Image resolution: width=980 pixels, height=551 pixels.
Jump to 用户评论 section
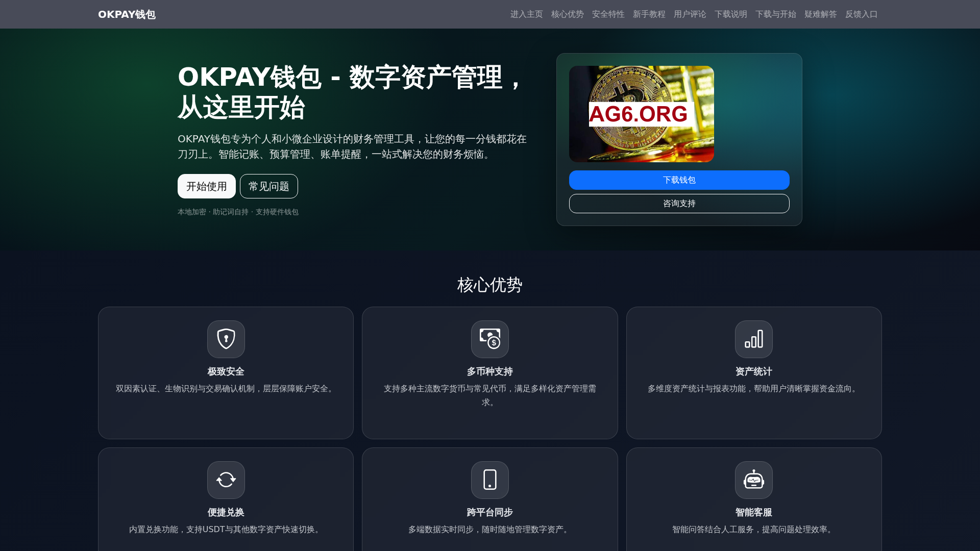point(690,14)
